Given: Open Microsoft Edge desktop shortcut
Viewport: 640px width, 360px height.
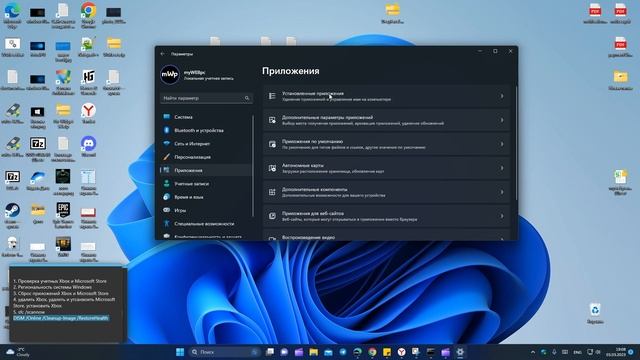Looking at the screenshot, I should 12,15.
